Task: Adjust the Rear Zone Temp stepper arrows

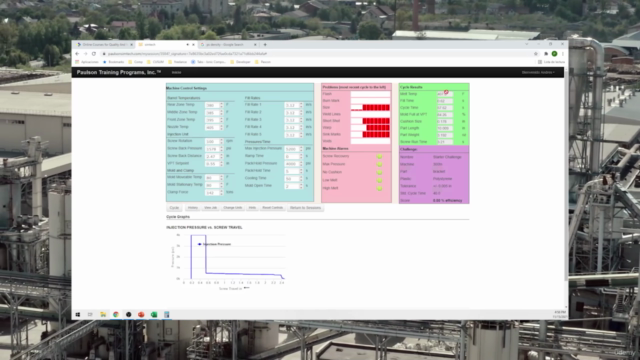Action: click(222, 105)
